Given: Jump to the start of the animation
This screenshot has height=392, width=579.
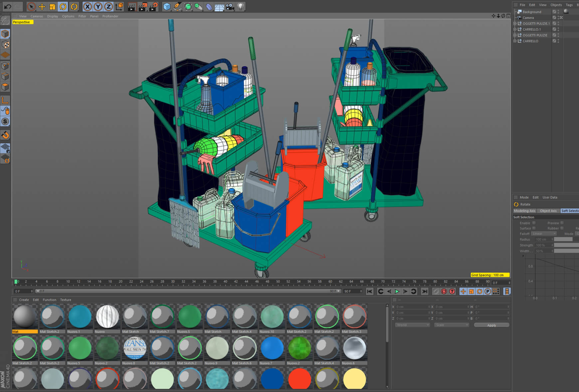Looking at the screenshot, I should click(369, 291).
